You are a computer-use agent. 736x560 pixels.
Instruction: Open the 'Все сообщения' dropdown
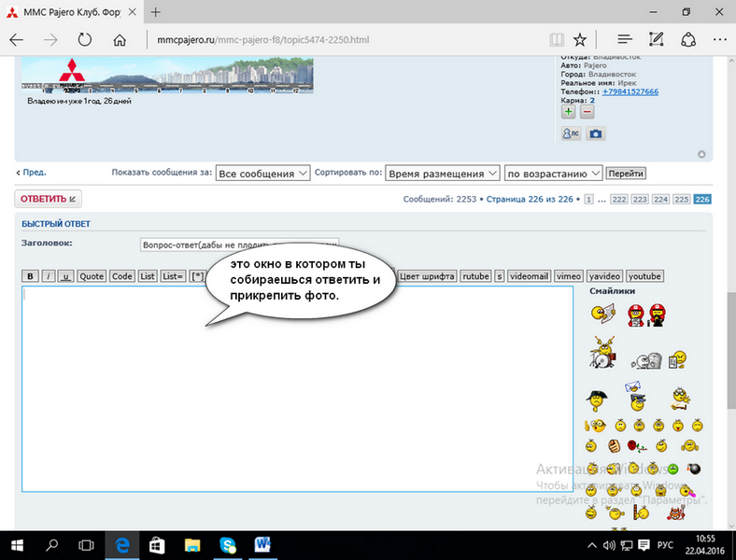[262, 174]
